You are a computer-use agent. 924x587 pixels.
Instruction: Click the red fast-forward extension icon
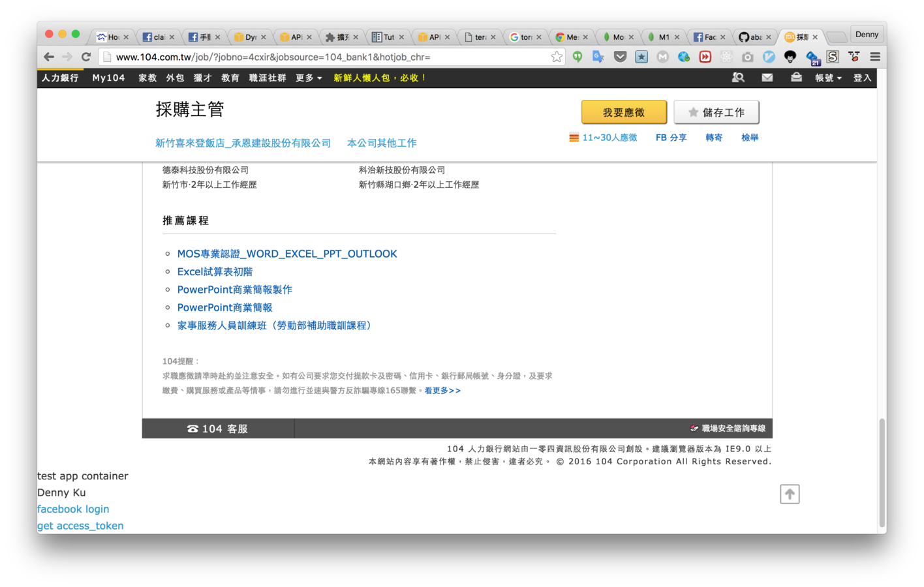pyautogui.click(x=705, y=57)
